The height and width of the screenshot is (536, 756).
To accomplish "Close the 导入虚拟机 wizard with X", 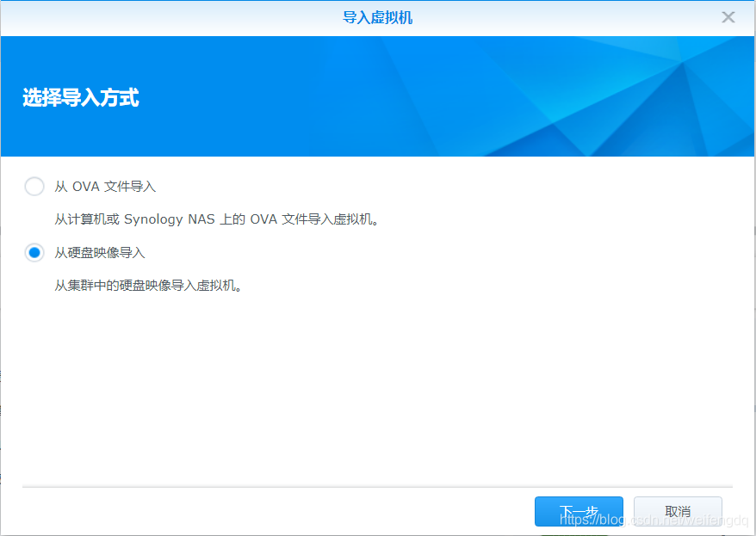I will tap(728, 16).
